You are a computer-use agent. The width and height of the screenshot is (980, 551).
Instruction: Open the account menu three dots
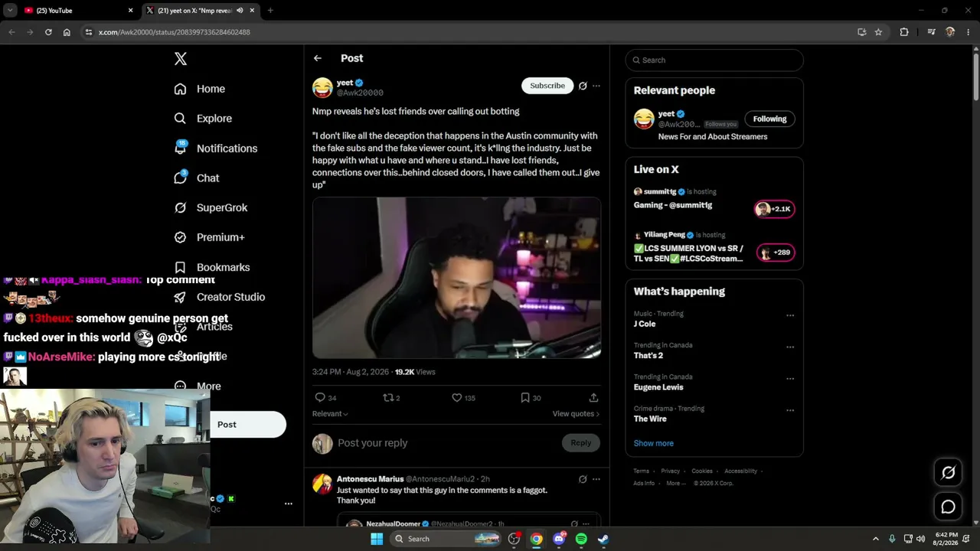click(x=289, y=504)
